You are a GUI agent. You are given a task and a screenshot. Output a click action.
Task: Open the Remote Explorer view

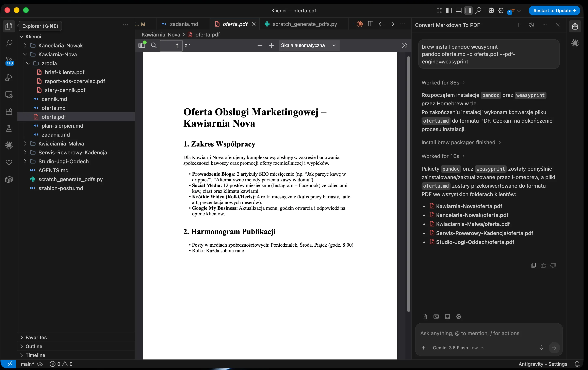coord(9,95)
